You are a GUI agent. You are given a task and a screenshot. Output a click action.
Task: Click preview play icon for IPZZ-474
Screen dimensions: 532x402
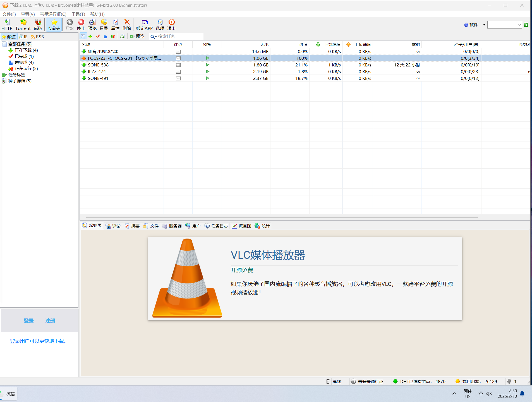(x=207, y=71)
